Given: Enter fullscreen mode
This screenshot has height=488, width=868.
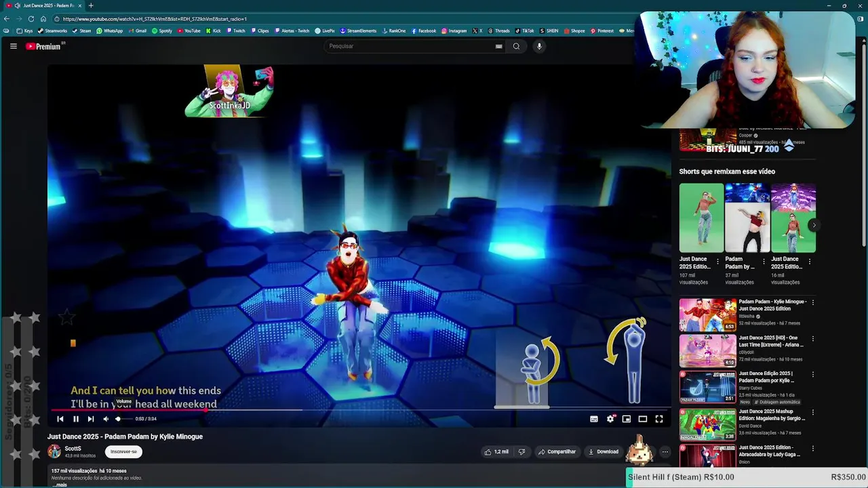Looking at the screenshot, I should click(x=659, y=419).
